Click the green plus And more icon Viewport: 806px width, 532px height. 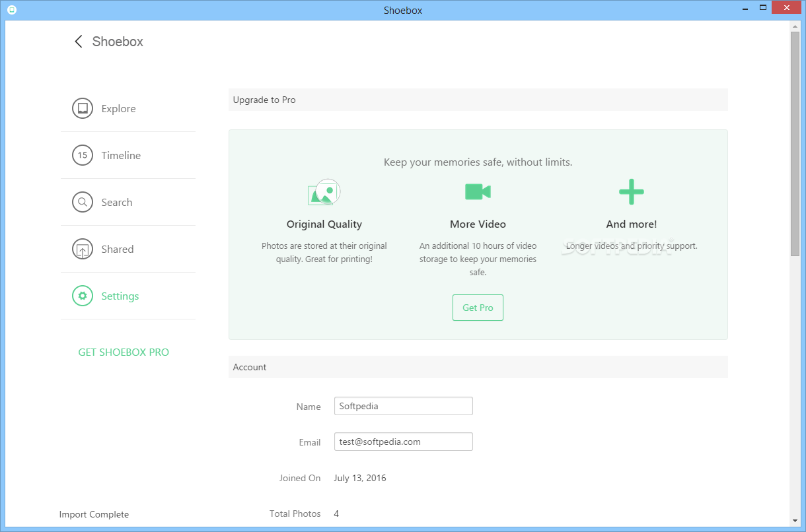631,192
